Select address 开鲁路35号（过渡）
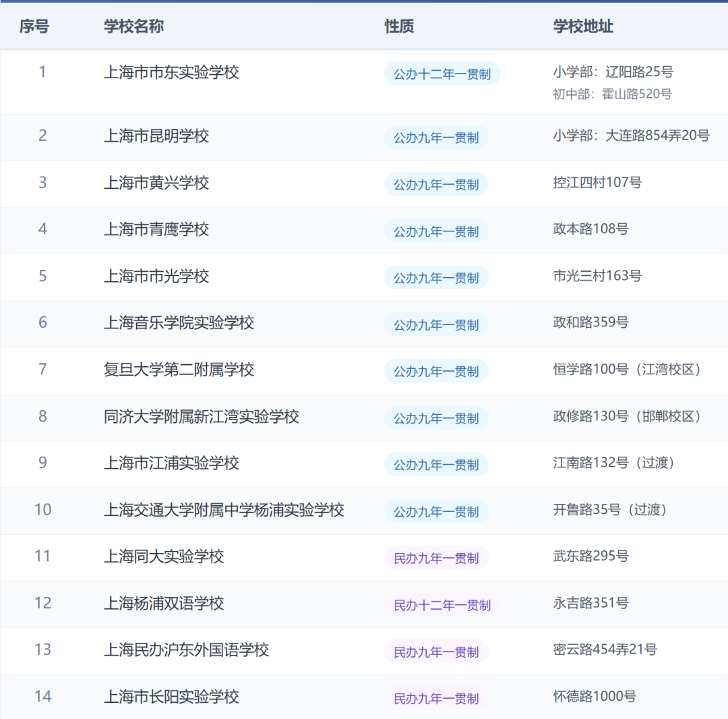728x719 pixels. click(610, 509)
